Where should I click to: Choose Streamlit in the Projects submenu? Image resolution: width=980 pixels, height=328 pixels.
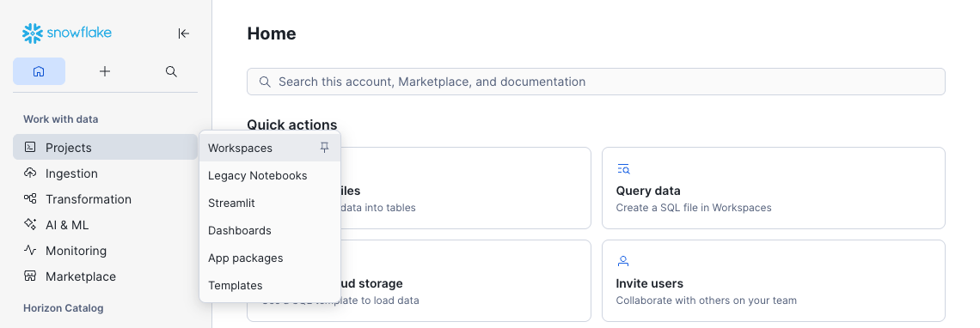(270, 203)
